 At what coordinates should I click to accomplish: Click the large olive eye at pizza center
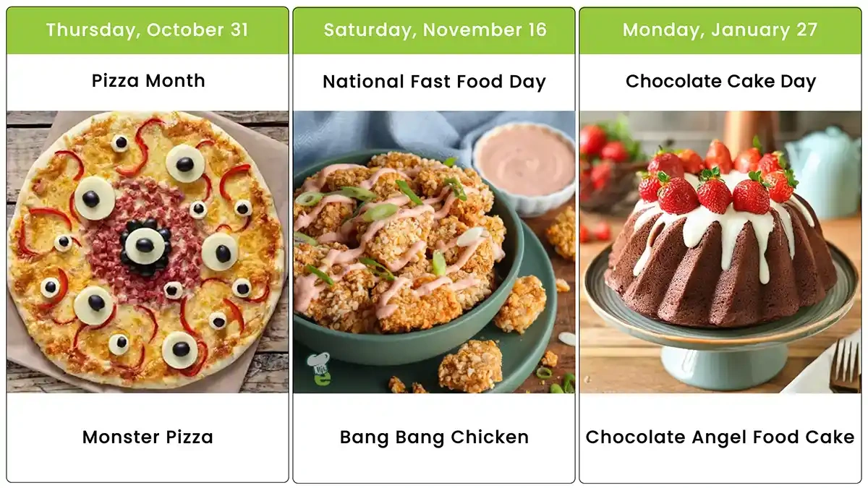click(145, 246)
